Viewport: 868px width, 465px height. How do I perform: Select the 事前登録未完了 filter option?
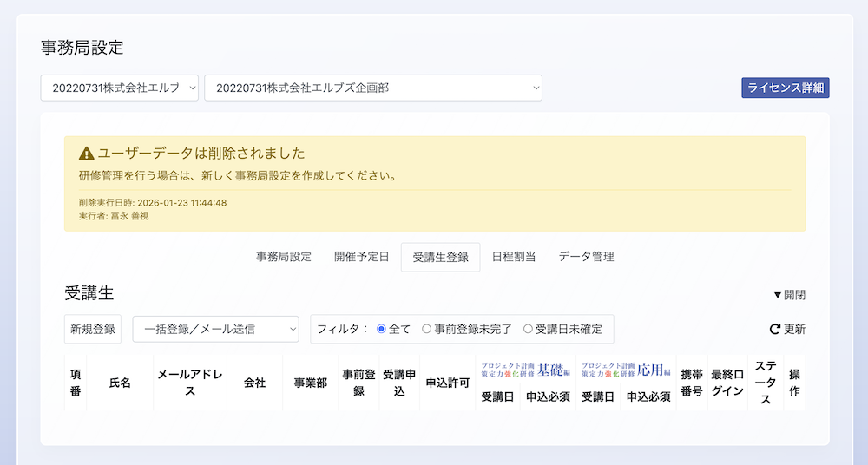(x=426, y=330)
